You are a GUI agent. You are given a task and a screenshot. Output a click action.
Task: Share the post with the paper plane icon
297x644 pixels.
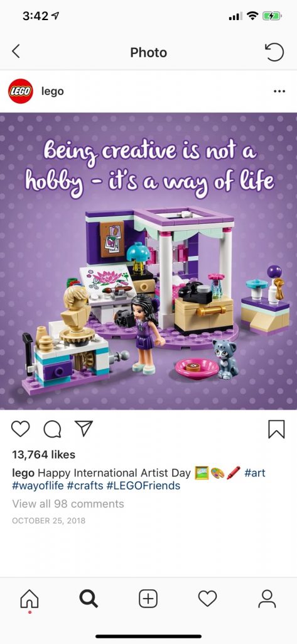click(x=84, y=428)
